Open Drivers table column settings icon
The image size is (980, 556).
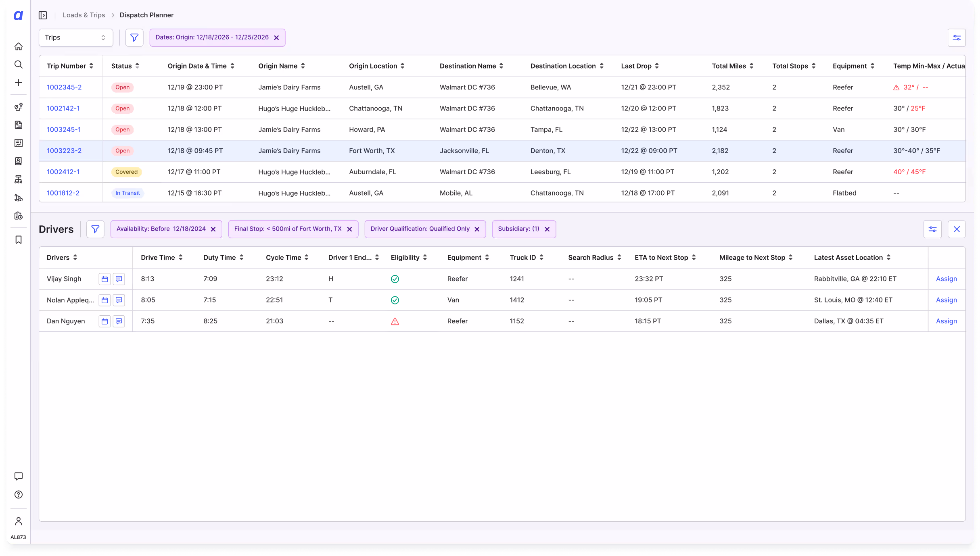point(932,229)
